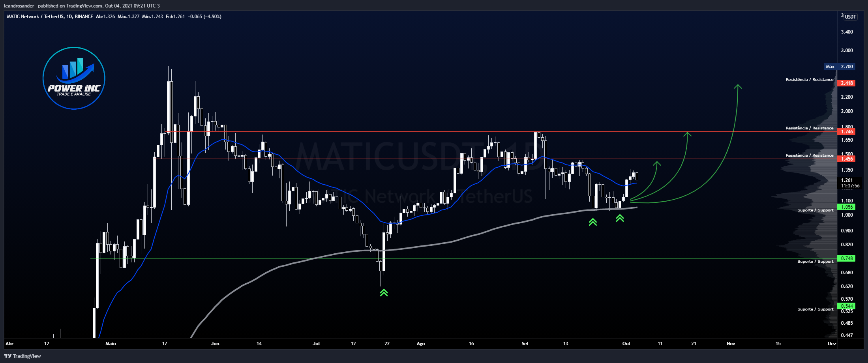The height and width of the screenshot is (363, 868).
Task: Click the Nov date on time axis
Action: 731,344
